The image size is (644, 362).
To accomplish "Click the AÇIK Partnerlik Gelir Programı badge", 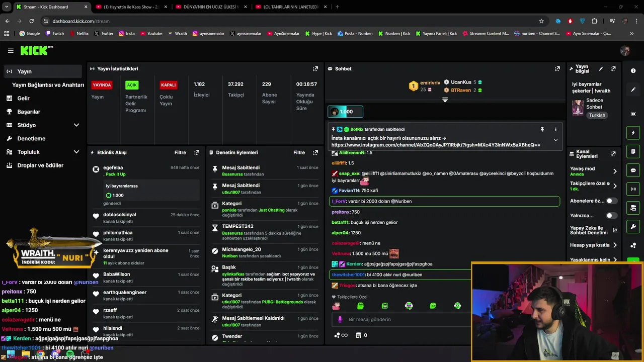I will coord(132,85).
